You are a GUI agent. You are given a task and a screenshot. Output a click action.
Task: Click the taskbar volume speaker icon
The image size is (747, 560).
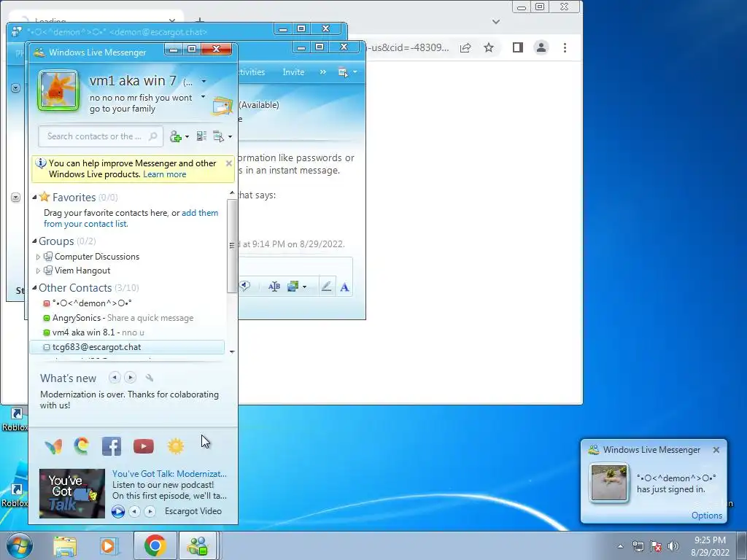point(673,545)
